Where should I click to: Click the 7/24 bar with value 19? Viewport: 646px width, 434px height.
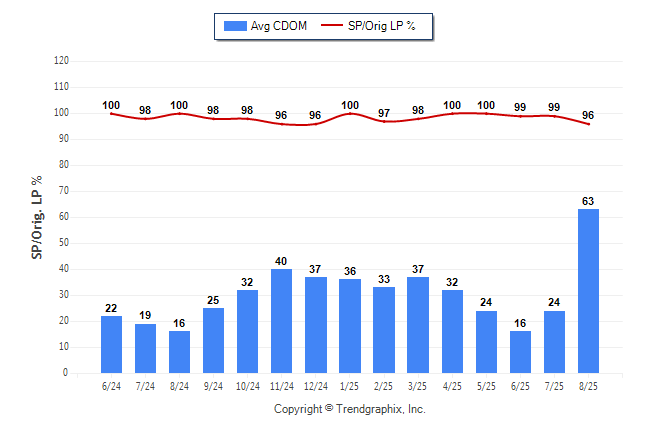pyautogui.click(x=145, y=348)
